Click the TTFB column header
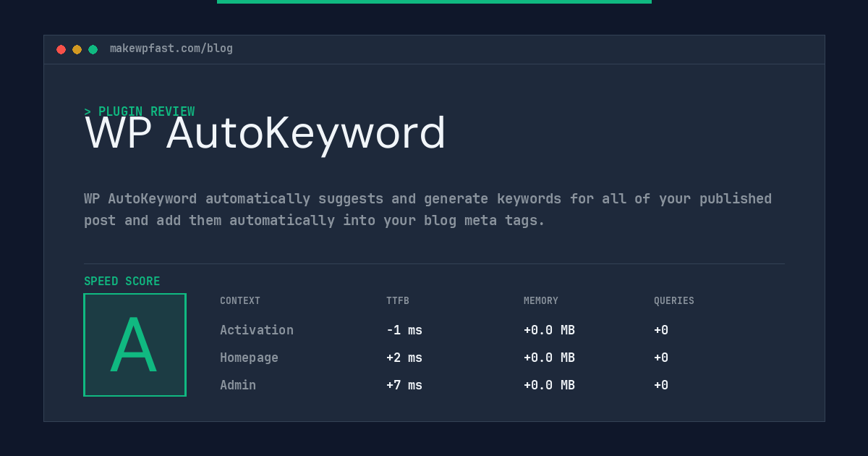Image resolution: width=868 pixels, height=456 pixels. click(x=398, y=301)
